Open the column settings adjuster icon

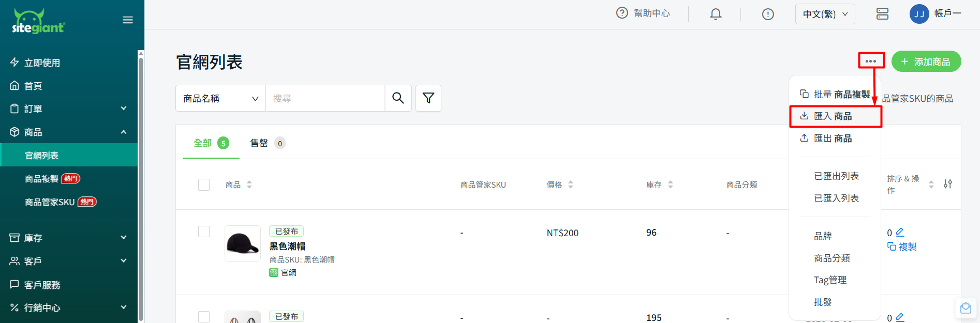point(947,184)
